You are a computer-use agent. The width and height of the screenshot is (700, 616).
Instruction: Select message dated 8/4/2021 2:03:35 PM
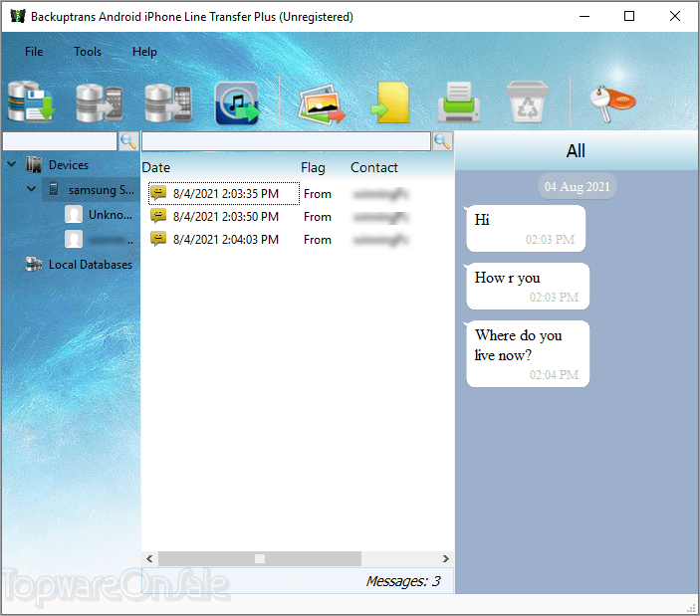[x=225, y=194]
